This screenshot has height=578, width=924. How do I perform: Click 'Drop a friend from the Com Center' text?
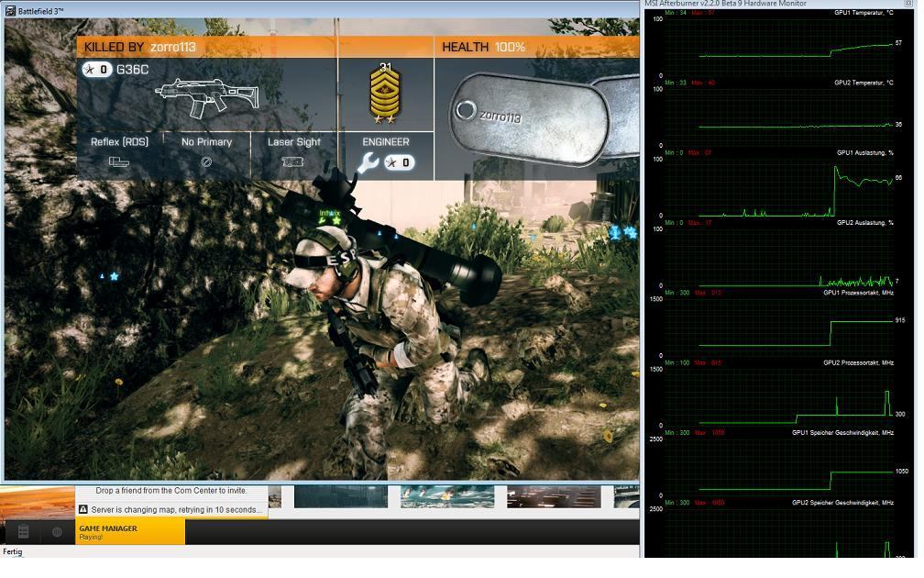[x=170, y=491]
